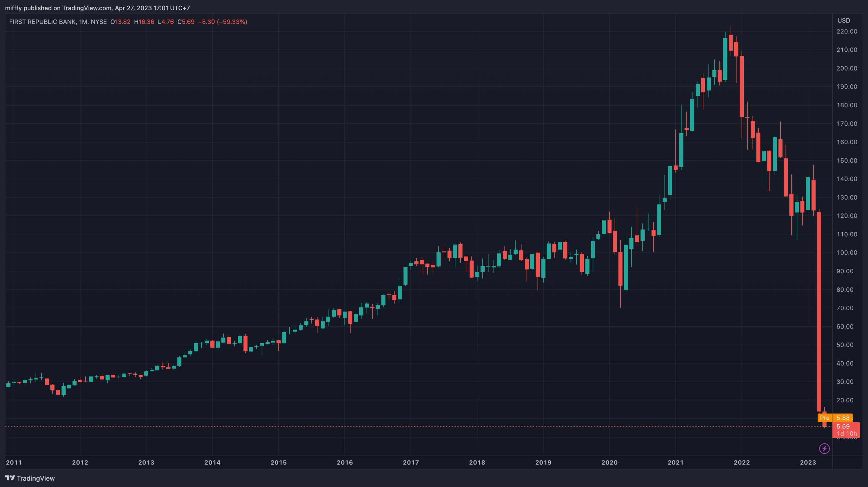The width and height of the screenshot is (868, 487).
Task: Click the orange Pre market label
Action: (x=825, y=418)
